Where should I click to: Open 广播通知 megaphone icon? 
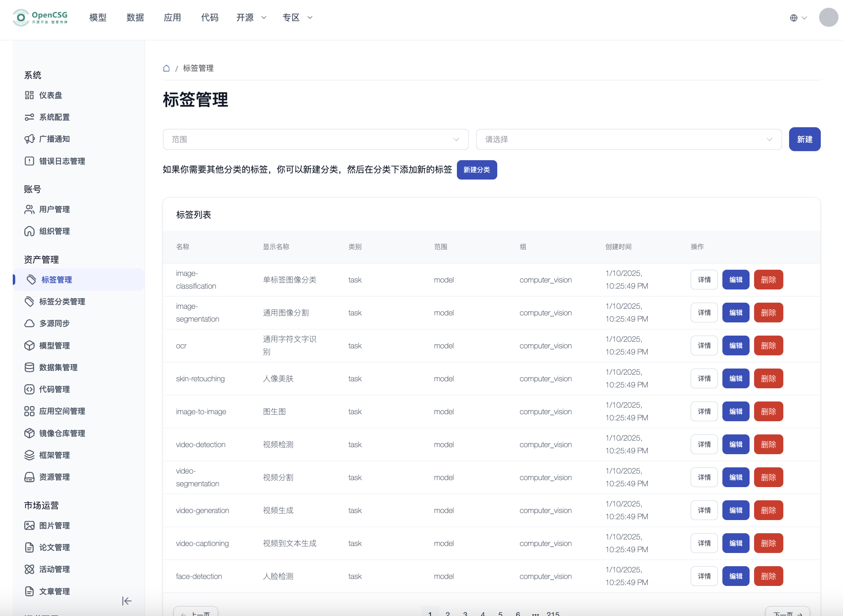[x=29, y=139]
